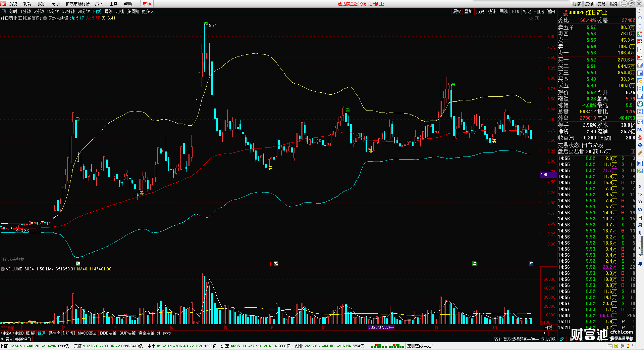
Task: Switch to 60分钟 period
Action: pyautogui.click(x=84, y=11)
